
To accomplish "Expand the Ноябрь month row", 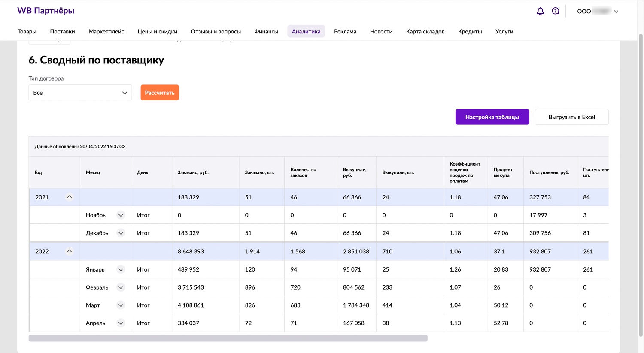I will coord(121,215).
